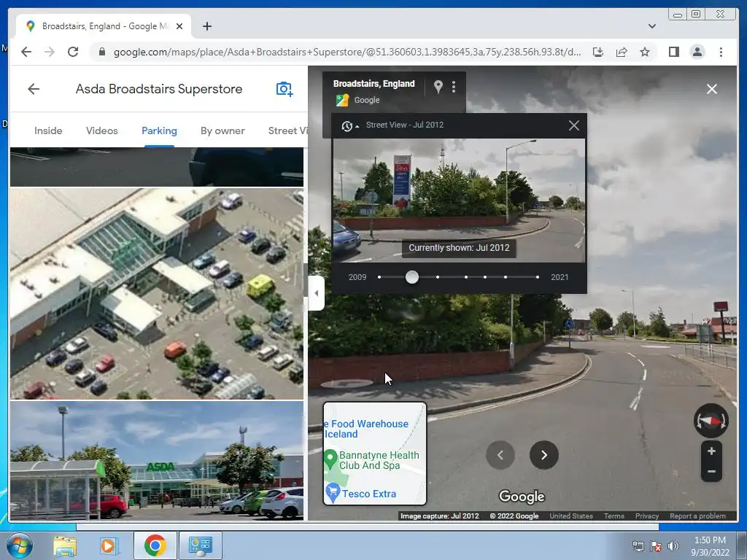747x560 pixels.
Task: Click the address bar URL
Action: point(347,52)
